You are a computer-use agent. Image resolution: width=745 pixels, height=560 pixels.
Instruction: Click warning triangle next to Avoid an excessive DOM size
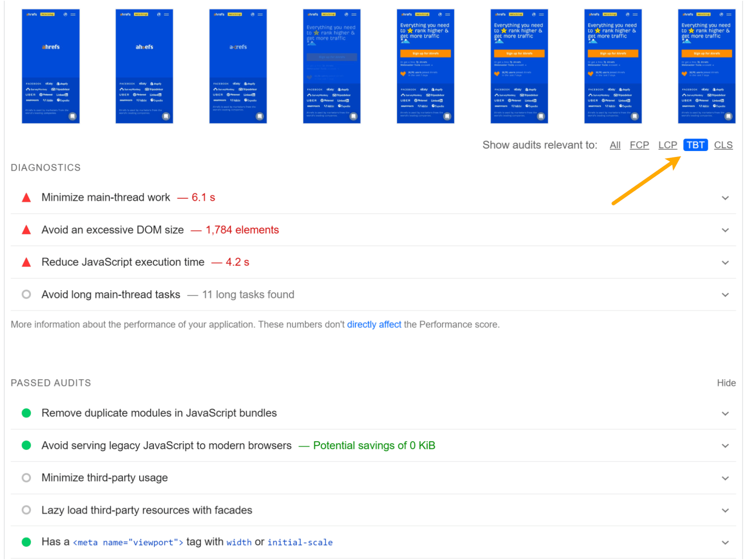coord(26,230)
